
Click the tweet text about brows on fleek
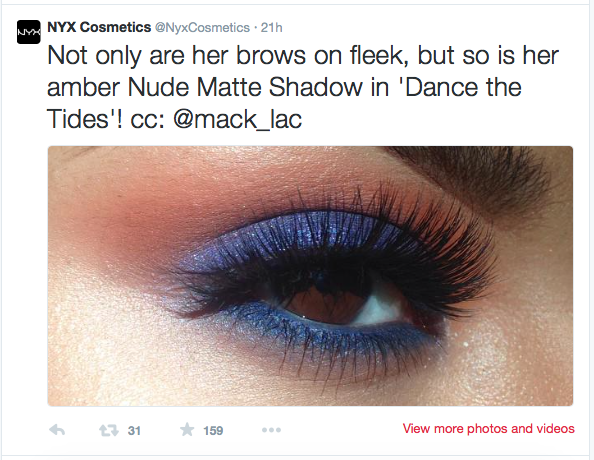click(303, 87)
